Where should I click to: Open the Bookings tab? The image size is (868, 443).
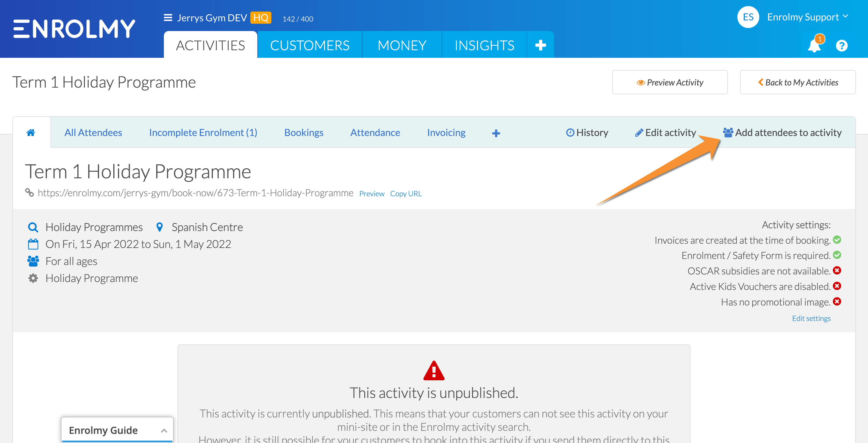click(x=304, y=133)
